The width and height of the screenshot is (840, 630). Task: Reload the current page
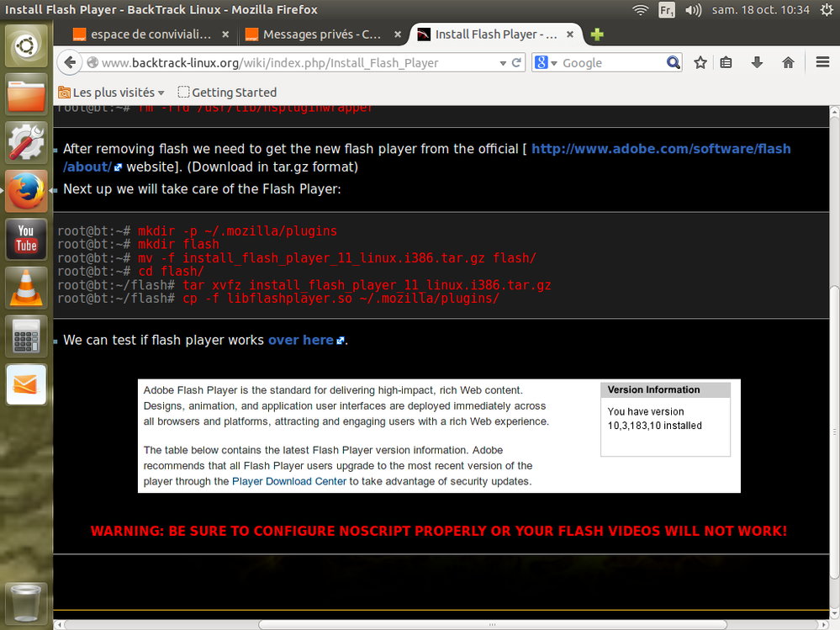516,63
